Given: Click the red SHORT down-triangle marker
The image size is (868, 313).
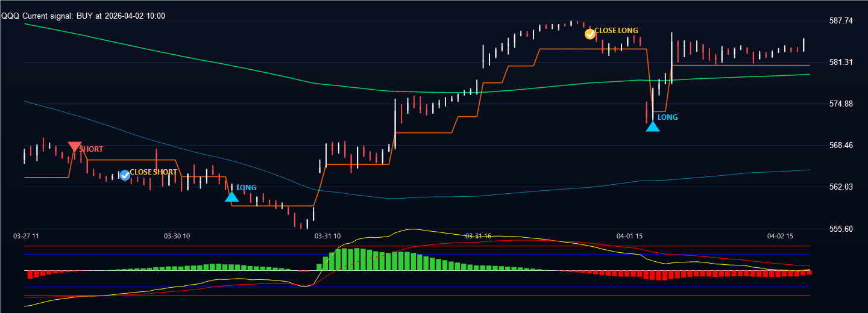Looking at the screenshot, I should (x=74, y=147).
